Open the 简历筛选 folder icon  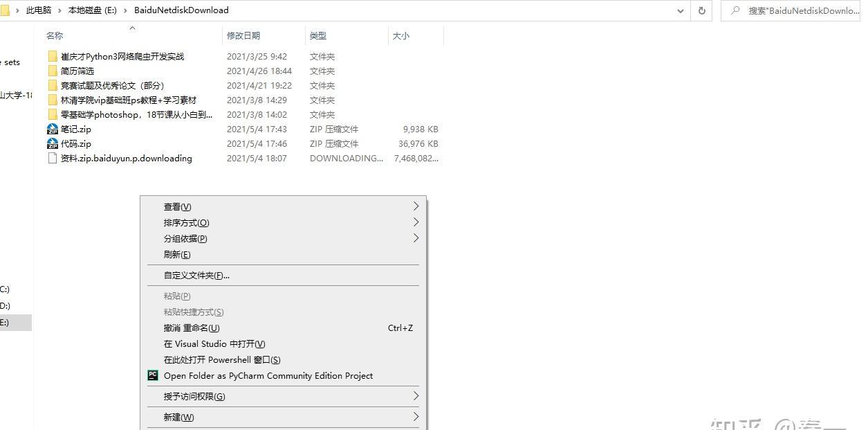54,71
